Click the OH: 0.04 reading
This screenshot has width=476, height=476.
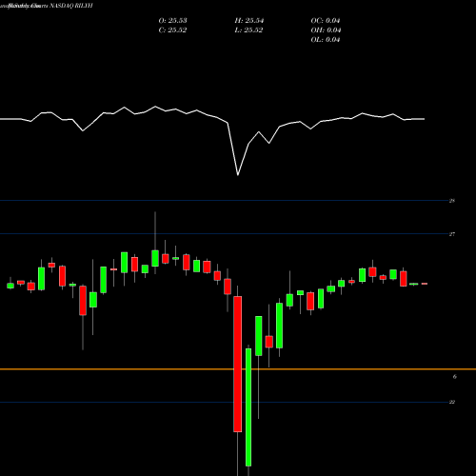[x=326, y=30]
